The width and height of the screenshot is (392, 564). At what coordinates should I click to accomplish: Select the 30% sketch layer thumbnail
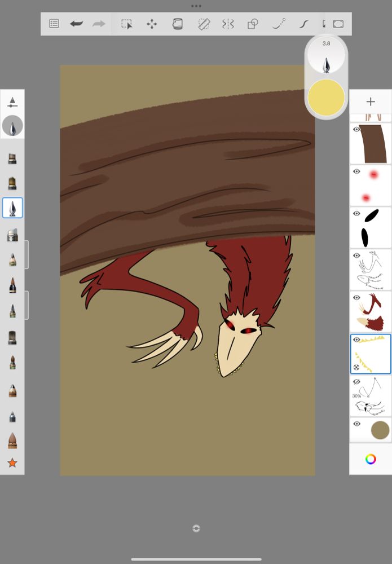coord(371,396)
